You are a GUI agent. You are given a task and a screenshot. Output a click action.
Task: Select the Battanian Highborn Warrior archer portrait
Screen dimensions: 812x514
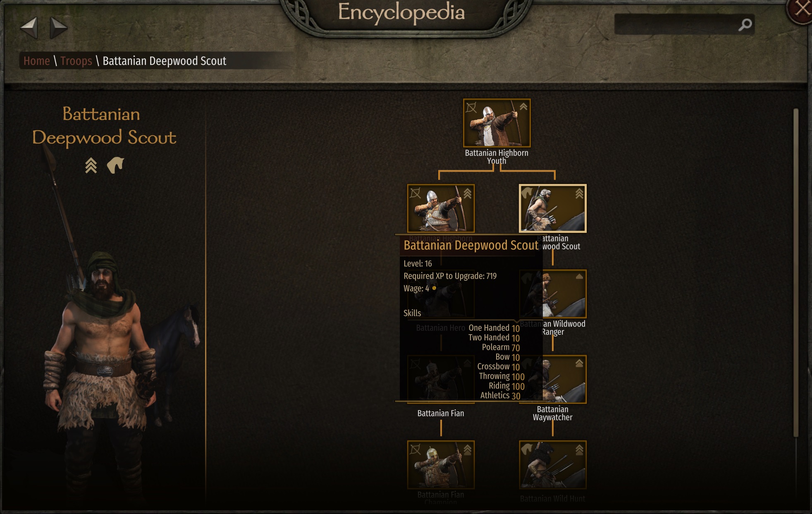441,208
